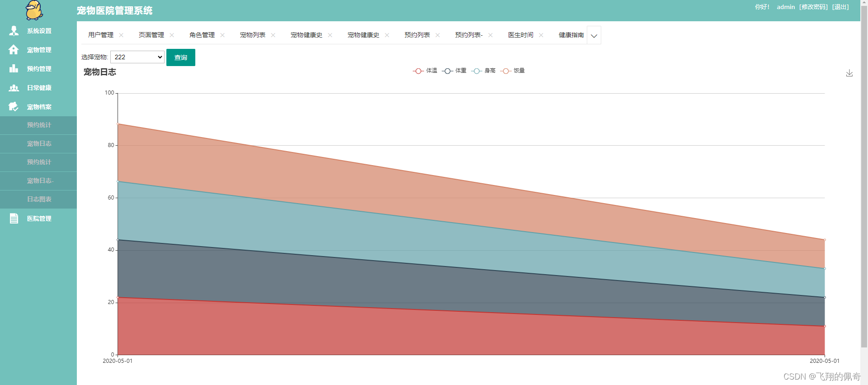Image resolution: width=868 pixels, height=385 pixels.
Task: Close the 角色管理 tab
Action: [x=222, y=35]
